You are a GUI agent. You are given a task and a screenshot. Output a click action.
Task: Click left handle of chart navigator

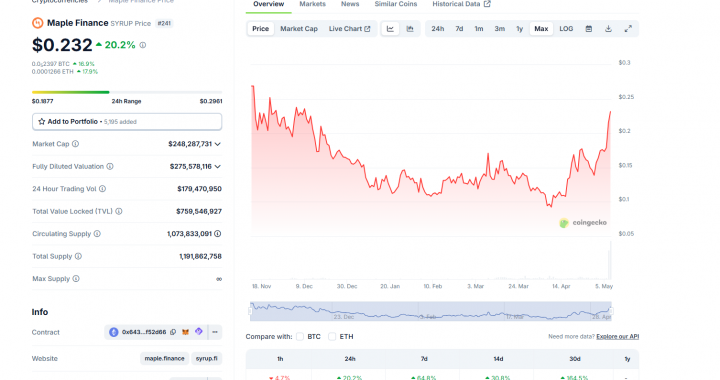point(251,311)
